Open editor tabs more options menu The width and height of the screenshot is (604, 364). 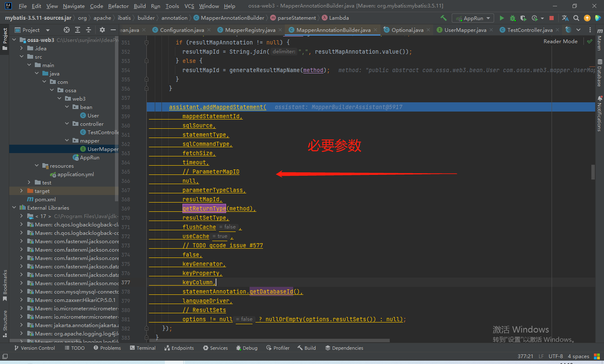point(590,30)
